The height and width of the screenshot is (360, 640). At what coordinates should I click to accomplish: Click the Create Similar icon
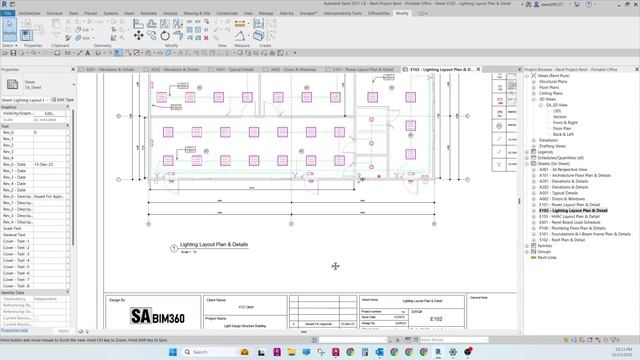[258, 36]
